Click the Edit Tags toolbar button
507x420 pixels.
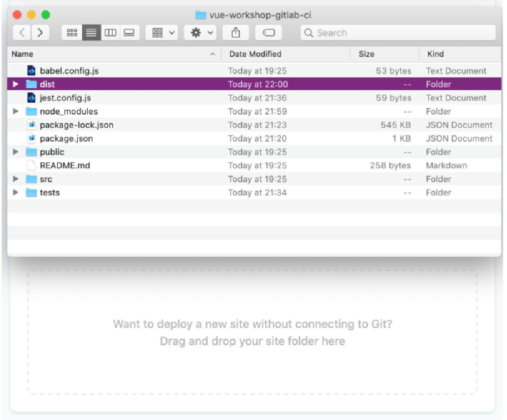268,33
